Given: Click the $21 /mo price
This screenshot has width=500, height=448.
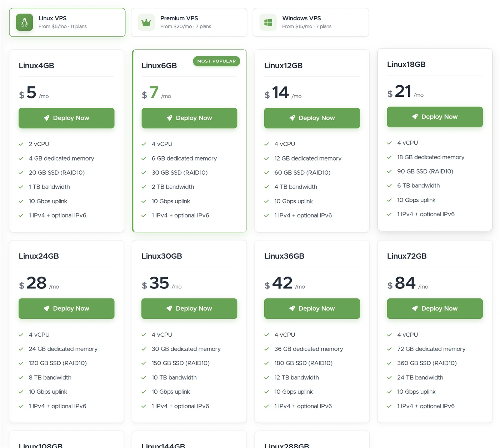Looking at the screenshot, I should [x=406, y=92].
